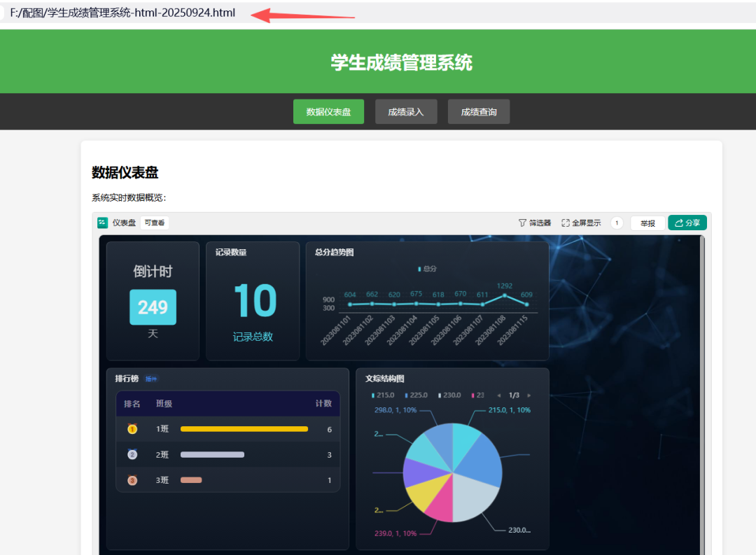Click the 举报 report button
756x555 pixels.
(647, 223)
